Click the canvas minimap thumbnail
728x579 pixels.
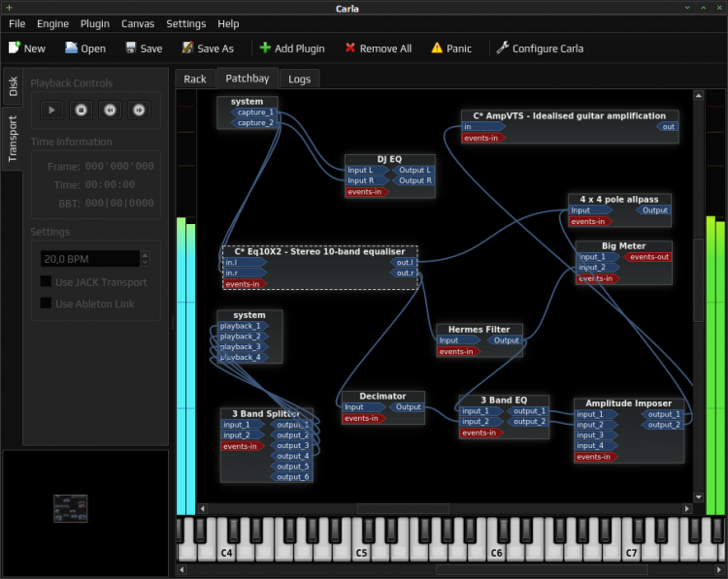(x=70, y=508)
